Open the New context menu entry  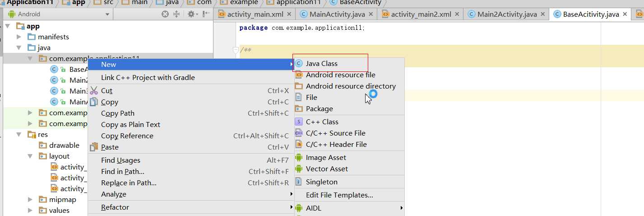pos(191,65)
